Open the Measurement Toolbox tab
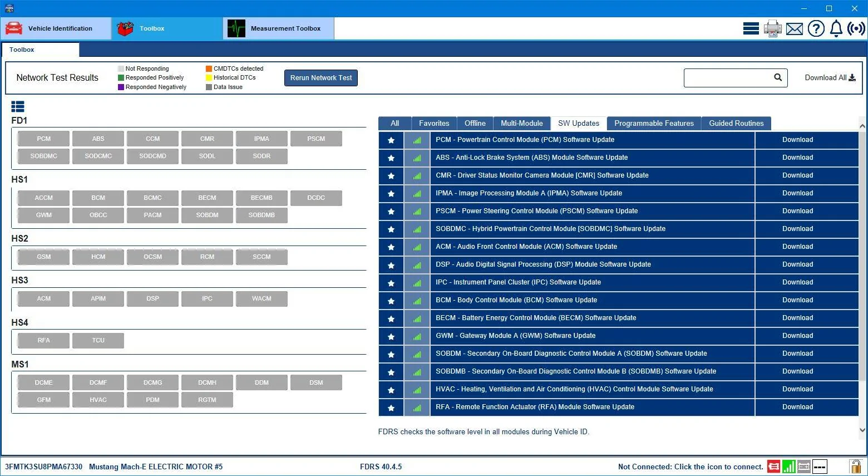 pos(278,28)
